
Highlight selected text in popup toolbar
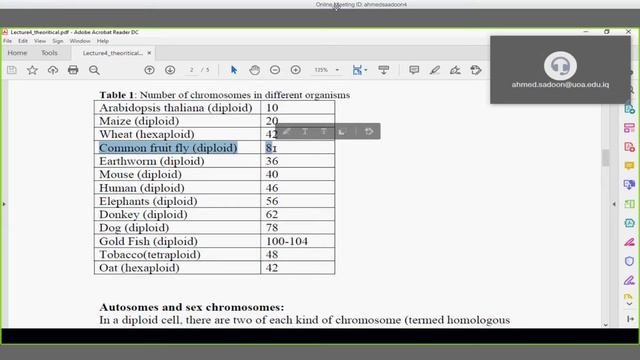click(287, 131)
